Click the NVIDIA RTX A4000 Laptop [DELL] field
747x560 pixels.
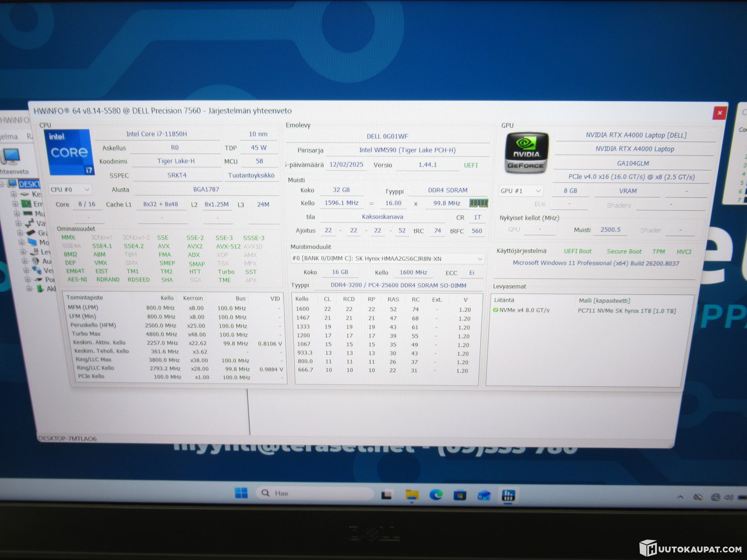[x=636, y=135]
